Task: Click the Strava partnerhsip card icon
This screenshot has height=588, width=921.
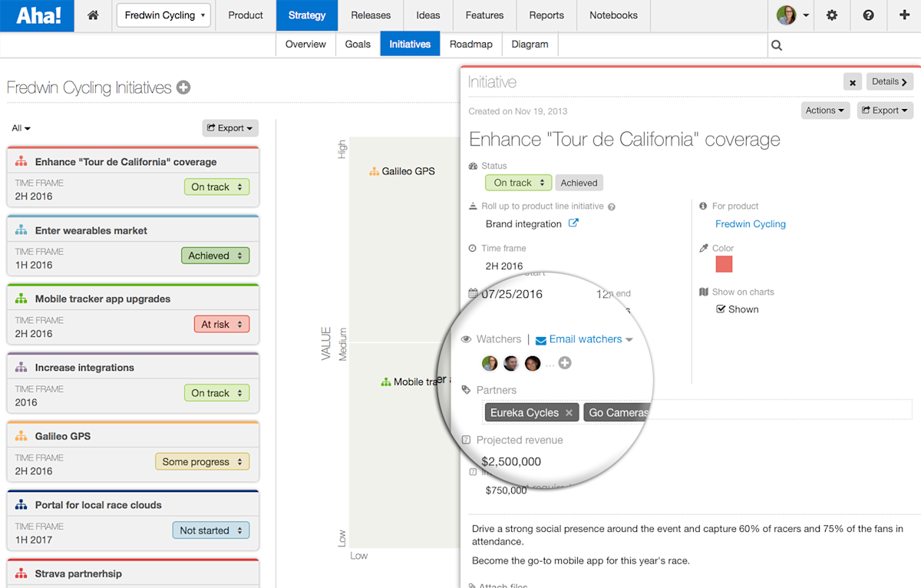Action: tap(21, 573)
